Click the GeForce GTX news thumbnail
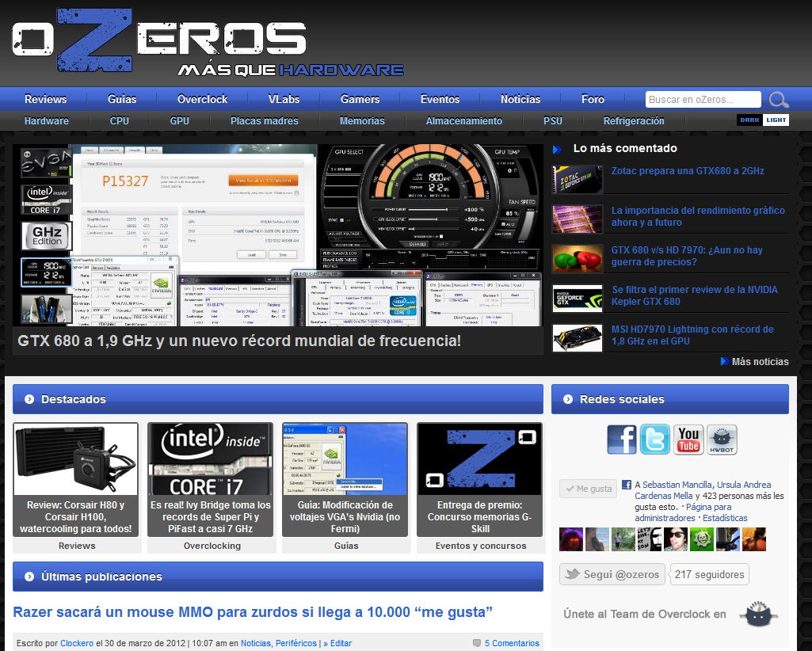 (x=578, y=299)
